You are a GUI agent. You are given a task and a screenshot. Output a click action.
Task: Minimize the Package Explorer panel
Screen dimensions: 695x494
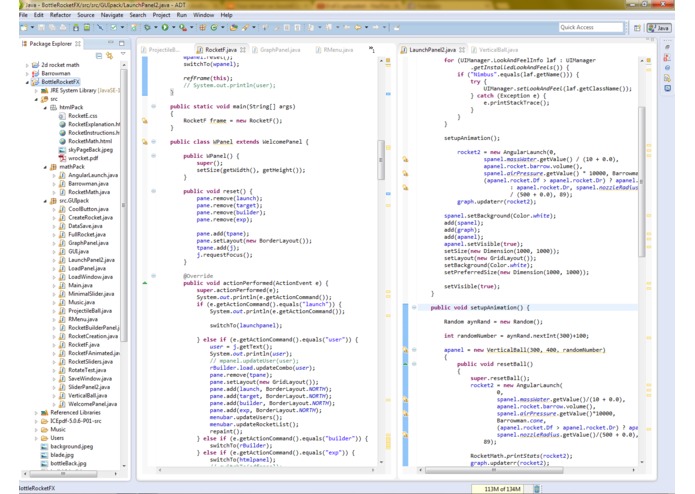111,44
